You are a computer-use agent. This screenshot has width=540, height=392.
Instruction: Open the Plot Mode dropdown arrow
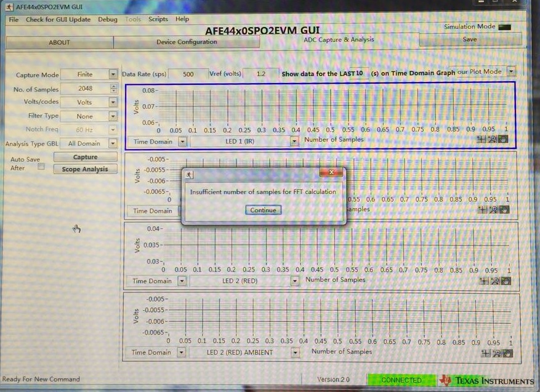[512, 71]
